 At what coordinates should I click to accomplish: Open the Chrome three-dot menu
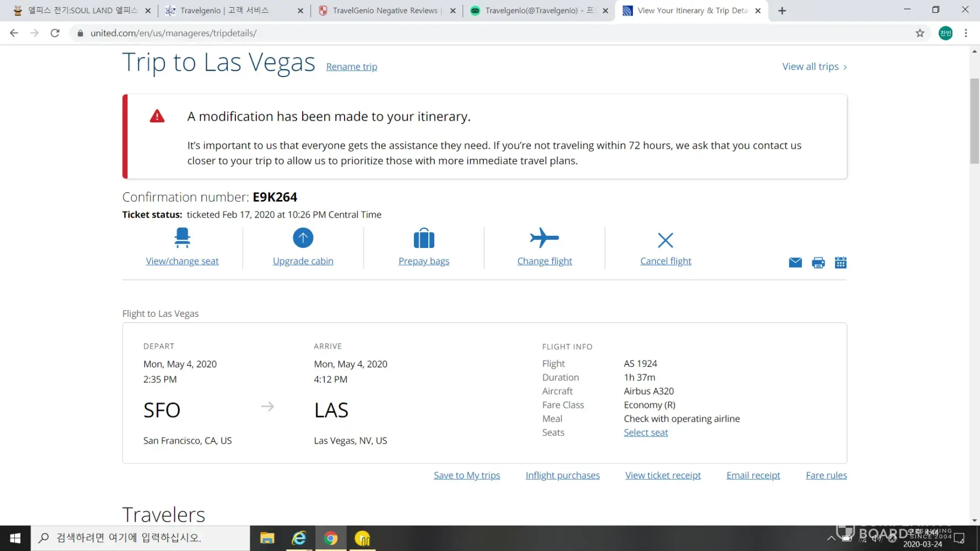(966, 33)
